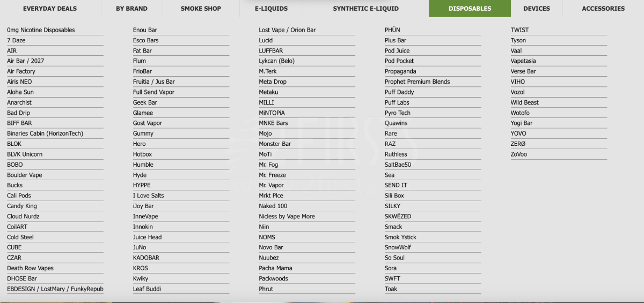Open Nicless by Vape More link

(x=287, y=217)
